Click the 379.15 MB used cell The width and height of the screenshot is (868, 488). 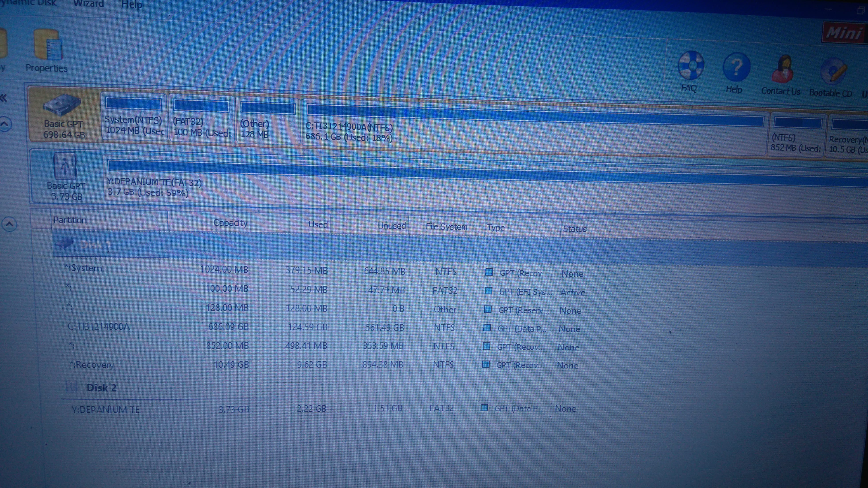pyautogui.click(x=307, y=270)
